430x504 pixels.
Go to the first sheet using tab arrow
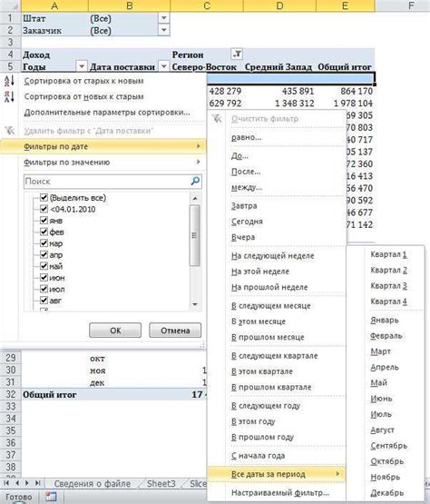6,483
